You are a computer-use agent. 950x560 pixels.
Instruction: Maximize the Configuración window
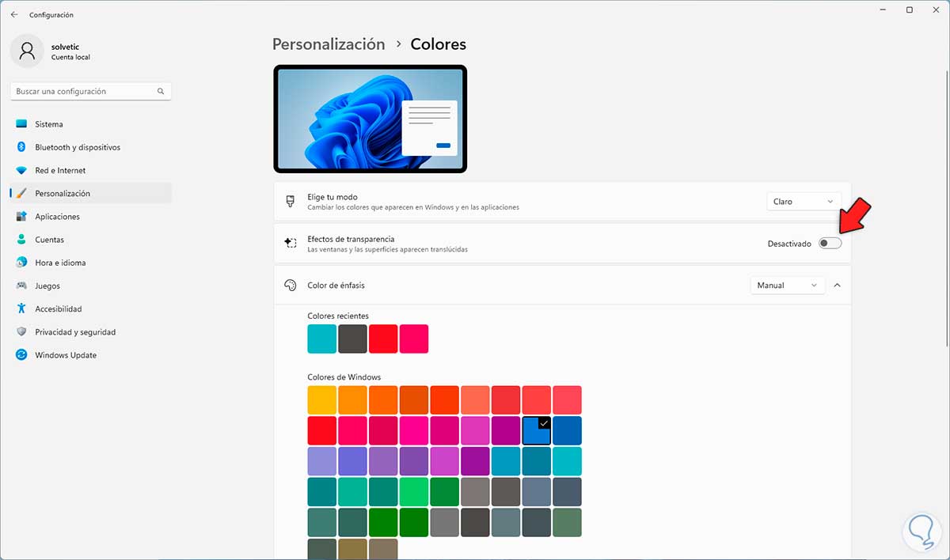(x=910, y=10)
